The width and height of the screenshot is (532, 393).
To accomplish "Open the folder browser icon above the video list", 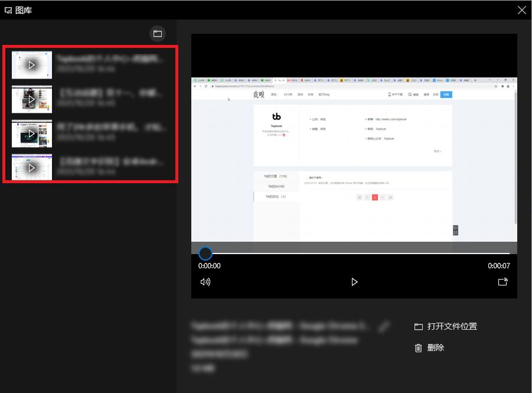I will [157, 34].
